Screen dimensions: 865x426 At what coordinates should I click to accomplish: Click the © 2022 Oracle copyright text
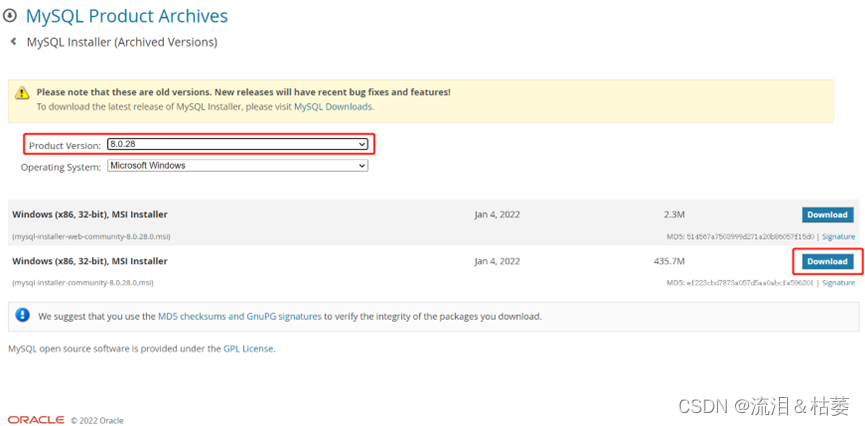pos(97,420)
